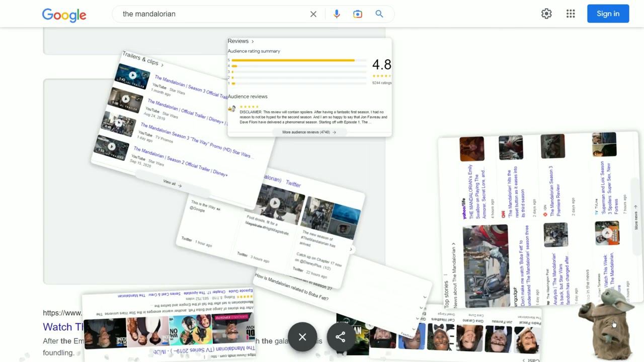The width and height of the screenshot is (644, 362).
Task: Click the "More news" button
Action: point(636,217)
